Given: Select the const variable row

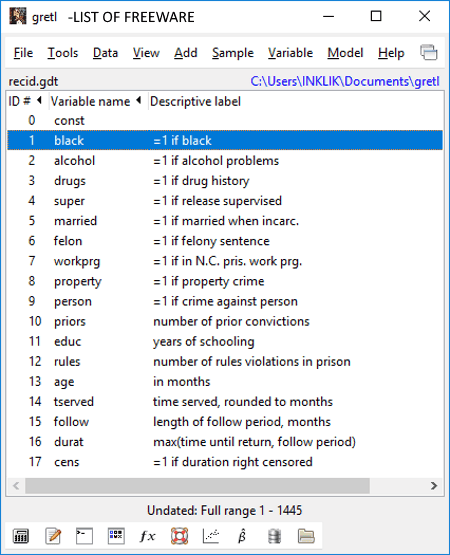Looking at the screenshot, I should (225, 120).
